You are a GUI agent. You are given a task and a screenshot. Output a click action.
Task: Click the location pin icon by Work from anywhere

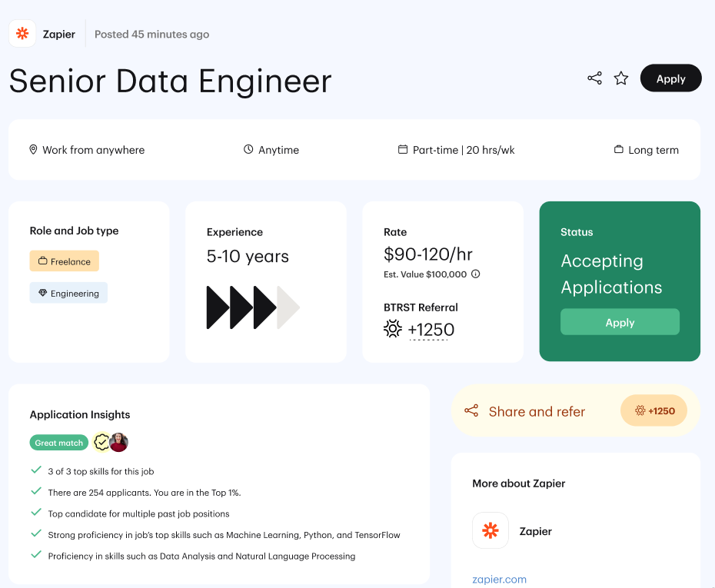coord(33,150)
